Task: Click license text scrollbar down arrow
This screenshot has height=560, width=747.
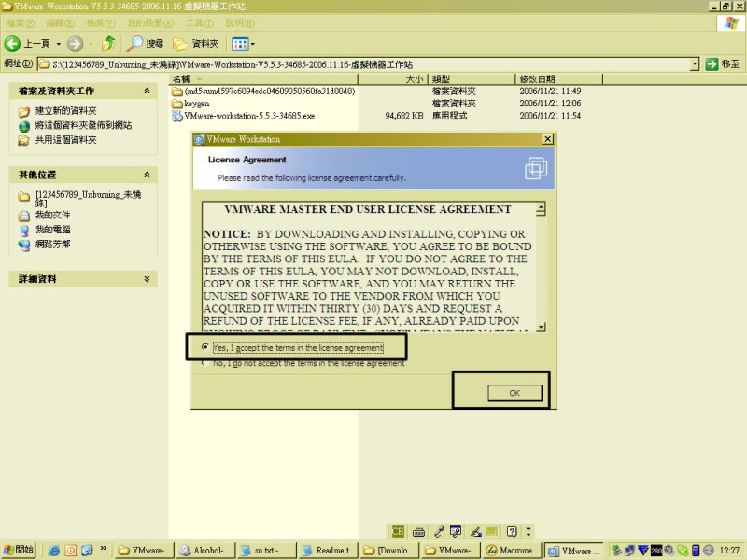Action: point(541,326)
